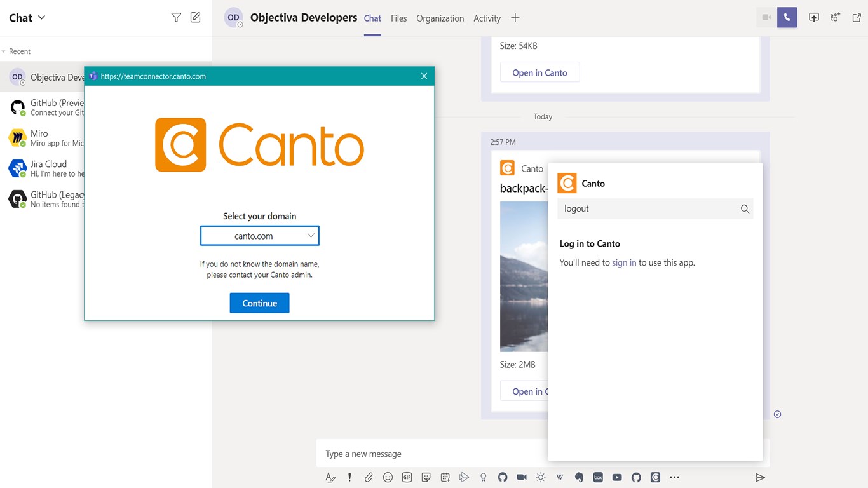Viewport: 868px width, 488px height.
Task: Open the Wikipedia search extension
Action: pos(560,477)
